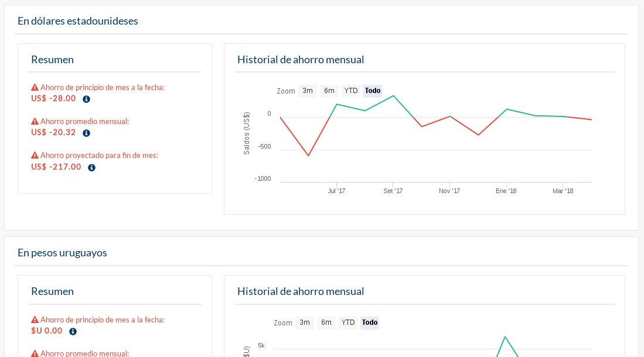Click the US$ -20.32 average value

coord(53,132)
